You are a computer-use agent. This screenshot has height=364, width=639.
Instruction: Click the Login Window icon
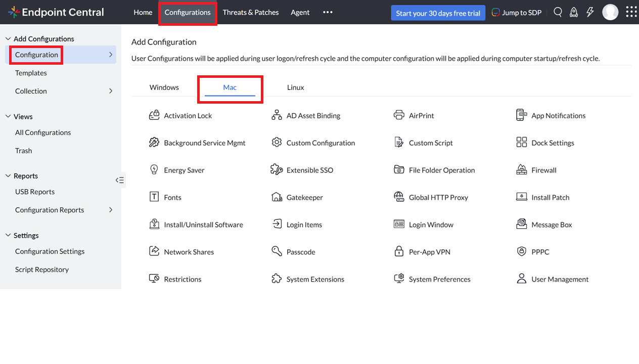click(x=399, y=224)
